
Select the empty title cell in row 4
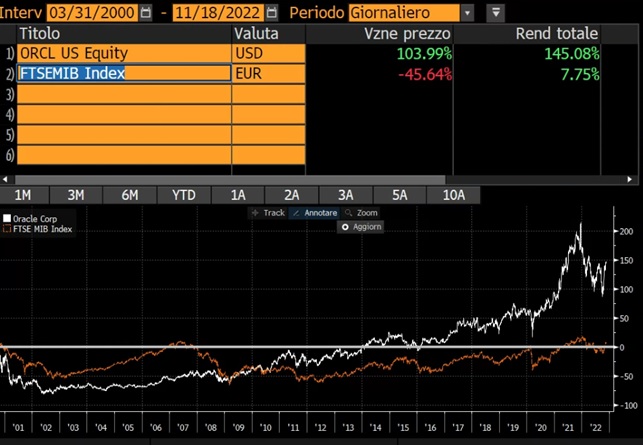point(124,115)
